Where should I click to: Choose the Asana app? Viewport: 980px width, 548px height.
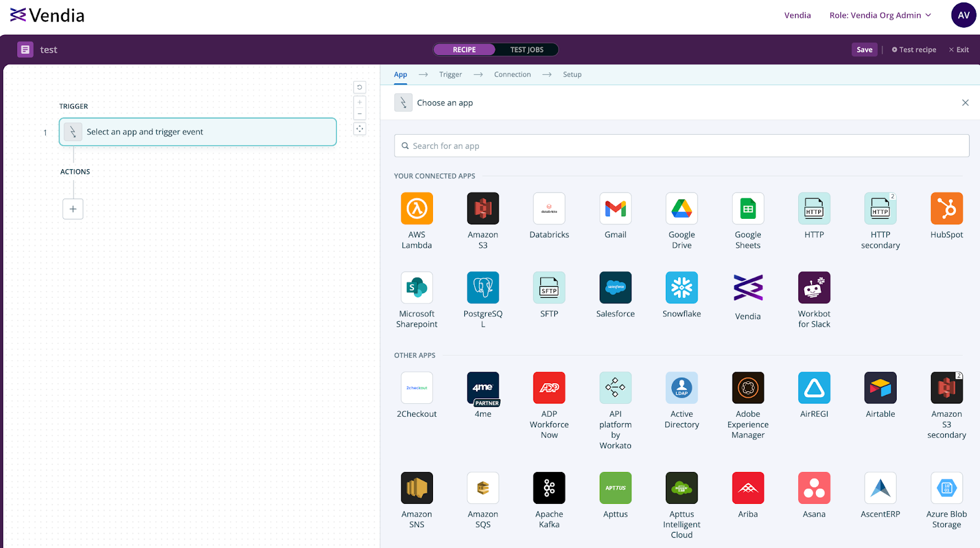(x=814, y=487)
